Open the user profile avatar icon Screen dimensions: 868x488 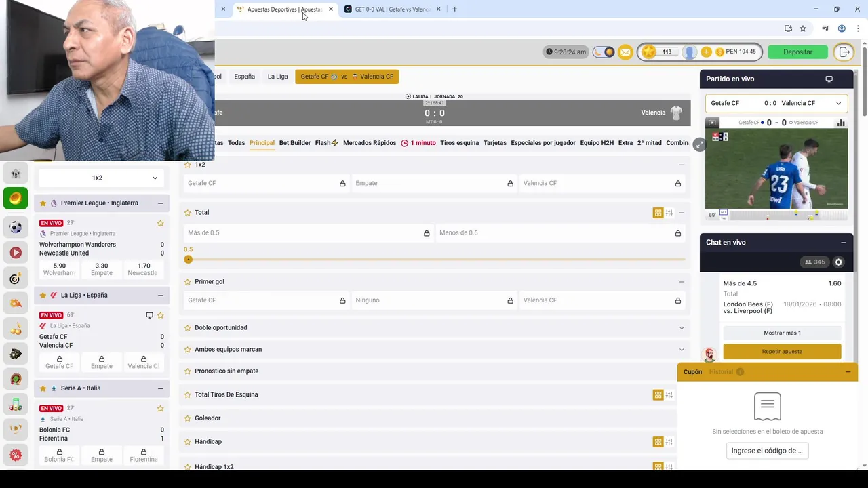[690, 52]
